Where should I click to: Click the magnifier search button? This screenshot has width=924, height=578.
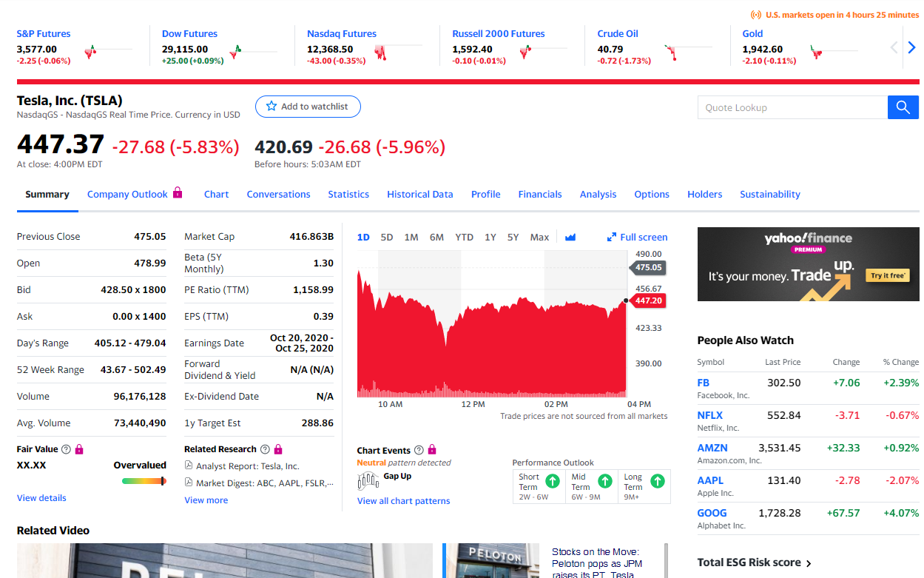[903, 107]
